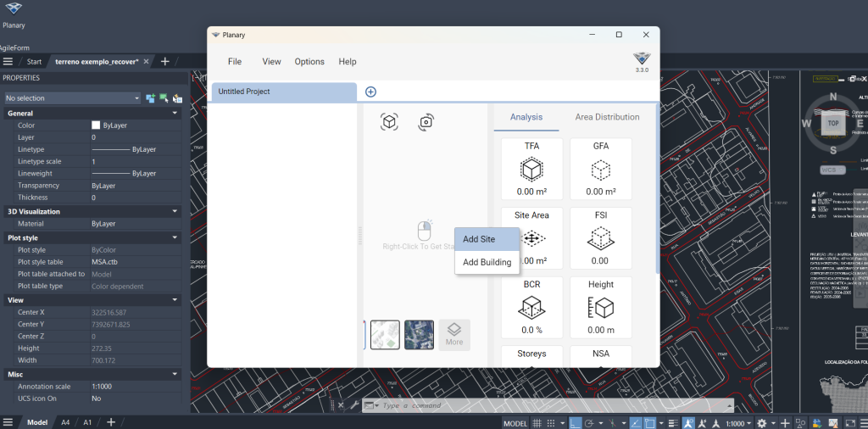Click the isolate objects icon in status bar

tap(800, 423)
